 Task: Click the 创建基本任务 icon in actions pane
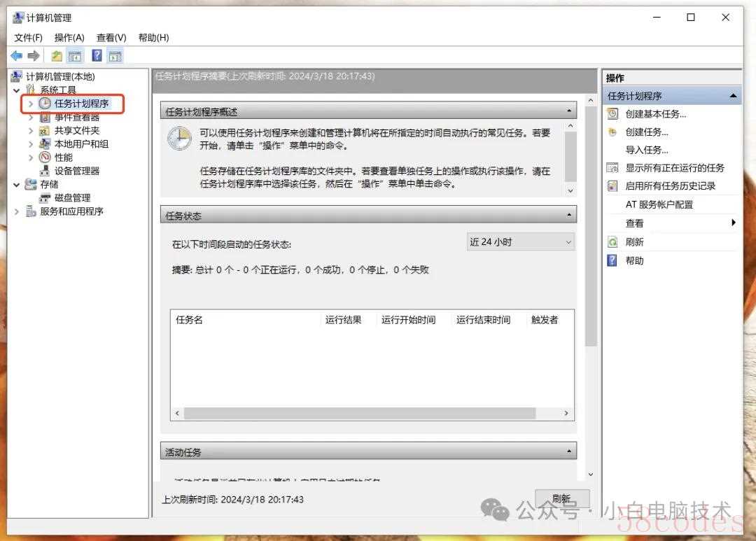pos(612,114)
